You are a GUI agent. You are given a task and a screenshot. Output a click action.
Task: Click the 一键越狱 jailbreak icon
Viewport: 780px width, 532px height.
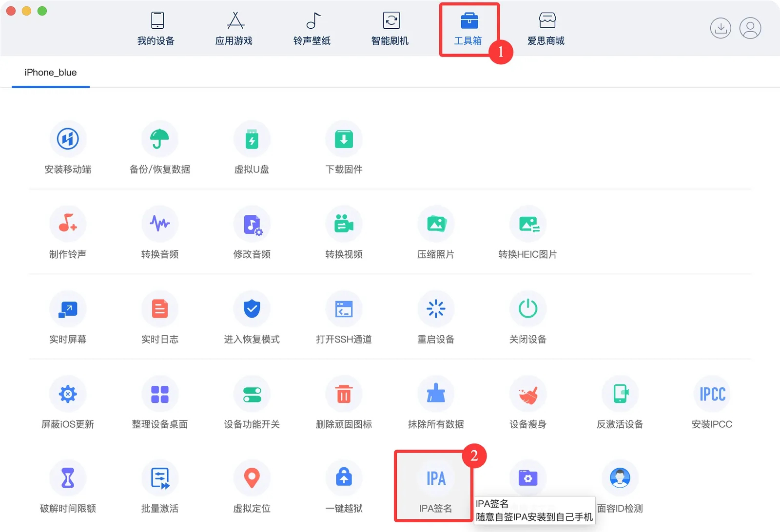click(x=344, y=478)
